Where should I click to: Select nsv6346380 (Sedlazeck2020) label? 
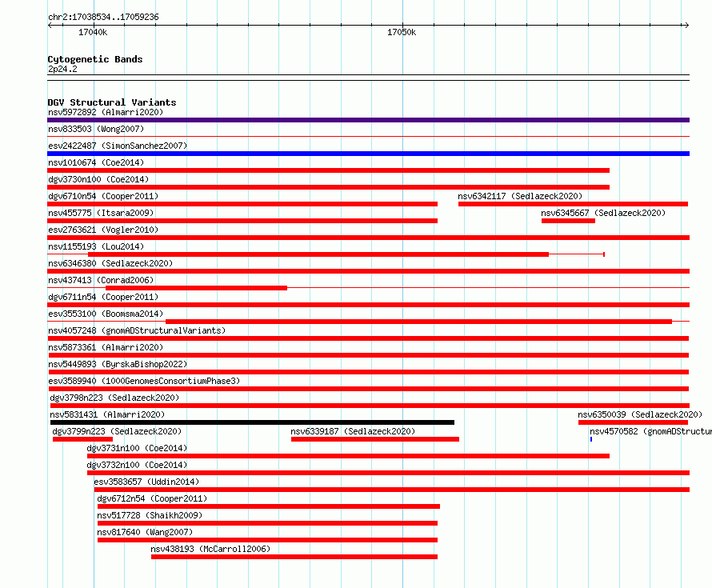pyautogui.click(x=110, y=263)
